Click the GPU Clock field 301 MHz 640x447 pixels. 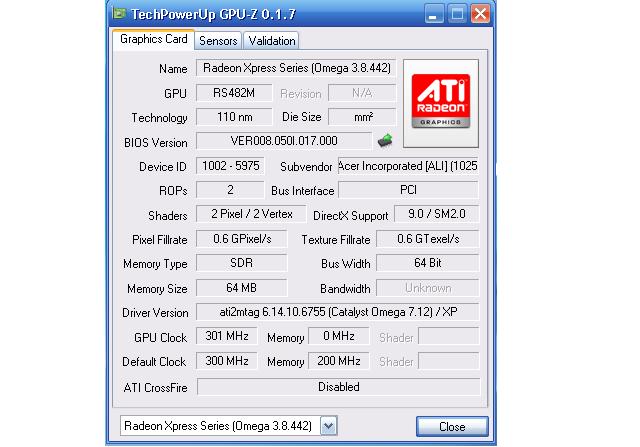coord(227,336)
